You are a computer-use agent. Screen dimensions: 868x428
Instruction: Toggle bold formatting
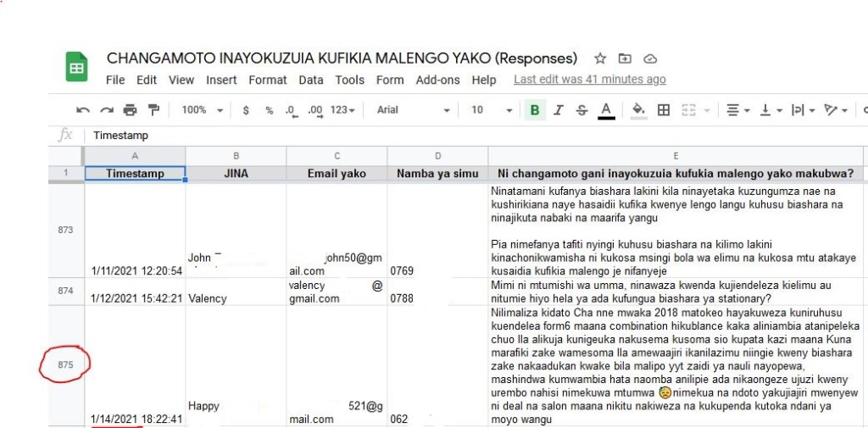(535, 110)
